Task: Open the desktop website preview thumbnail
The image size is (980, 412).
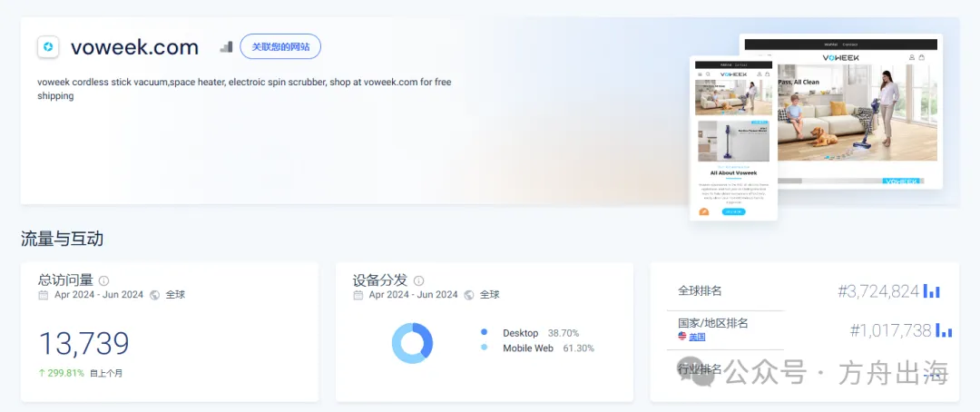Action: (x=840, y=112)
